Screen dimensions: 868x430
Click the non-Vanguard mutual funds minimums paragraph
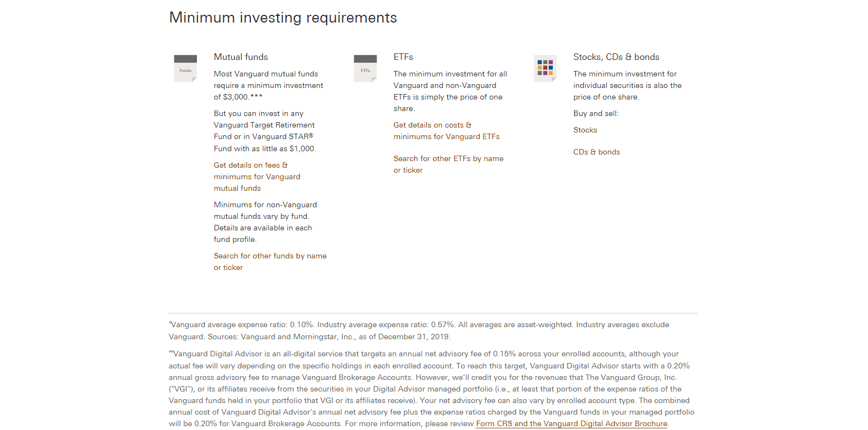pos(265,222)
